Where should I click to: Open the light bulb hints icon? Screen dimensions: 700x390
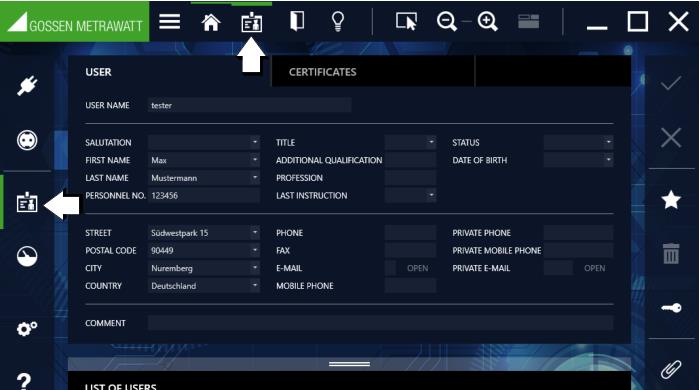click(338, 21)
